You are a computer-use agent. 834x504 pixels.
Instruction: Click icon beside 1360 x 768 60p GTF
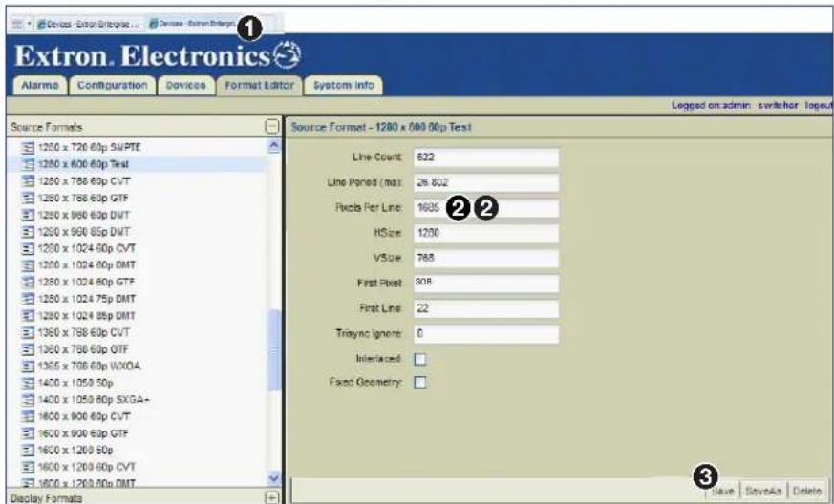point(28,349)
